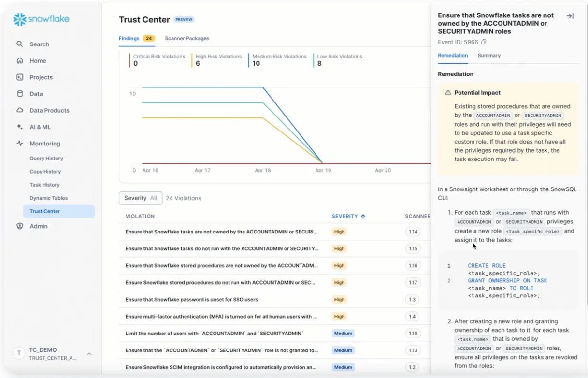
Task: Click the Severity column header
Action: click(345, 217)
